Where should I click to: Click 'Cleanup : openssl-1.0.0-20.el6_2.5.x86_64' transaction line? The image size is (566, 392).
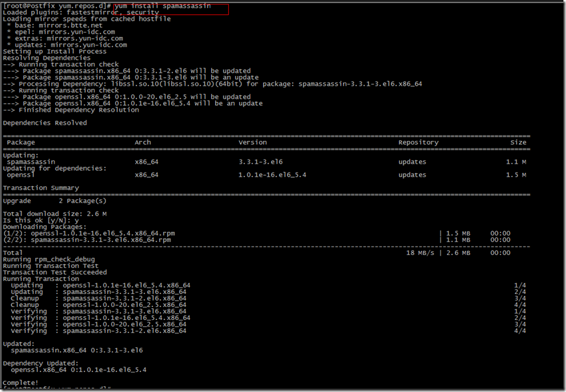pyautogui.click(x=99, y=304)
